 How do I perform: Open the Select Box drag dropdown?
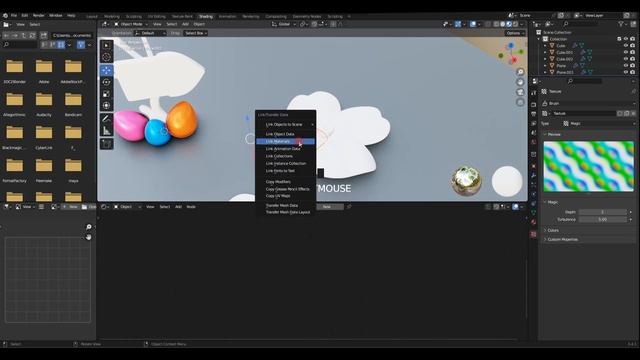click(196, 33)
